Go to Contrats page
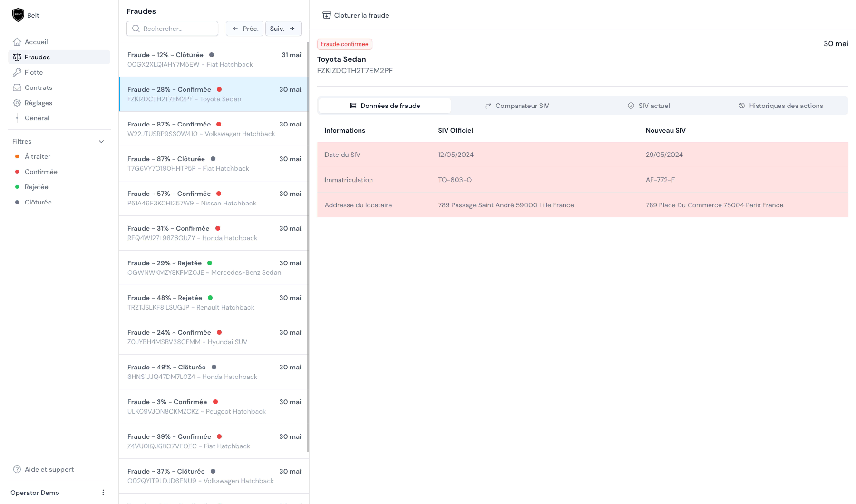This screenshot has width=856, height=504. click(59, 88)
